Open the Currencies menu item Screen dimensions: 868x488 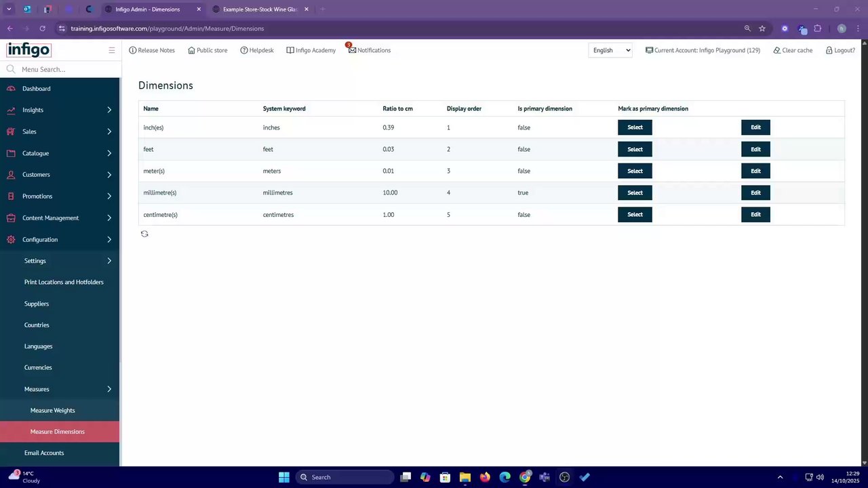[x=38, y=367]
